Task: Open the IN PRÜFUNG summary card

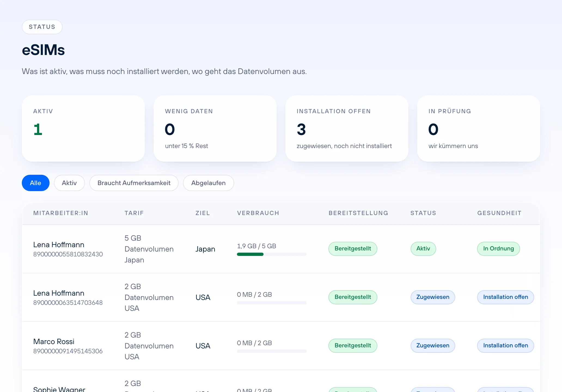Action: tap(479, 128)
